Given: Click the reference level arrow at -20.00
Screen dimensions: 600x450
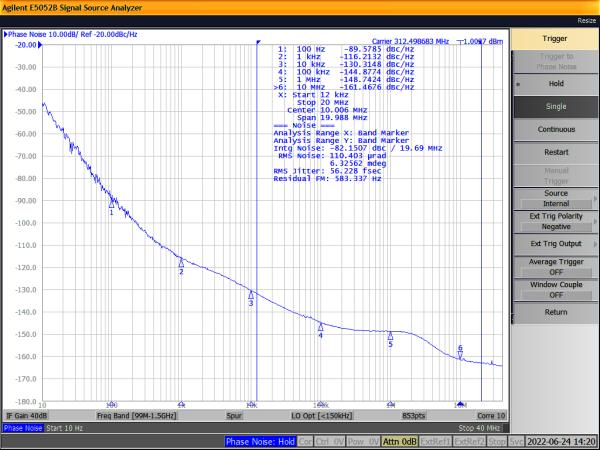Looking at the screenshot, I should (x=40, y=45).
